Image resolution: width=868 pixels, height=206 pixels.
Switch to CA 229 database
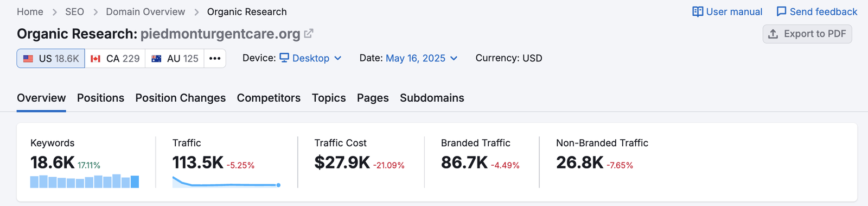[x=115, y=59]
